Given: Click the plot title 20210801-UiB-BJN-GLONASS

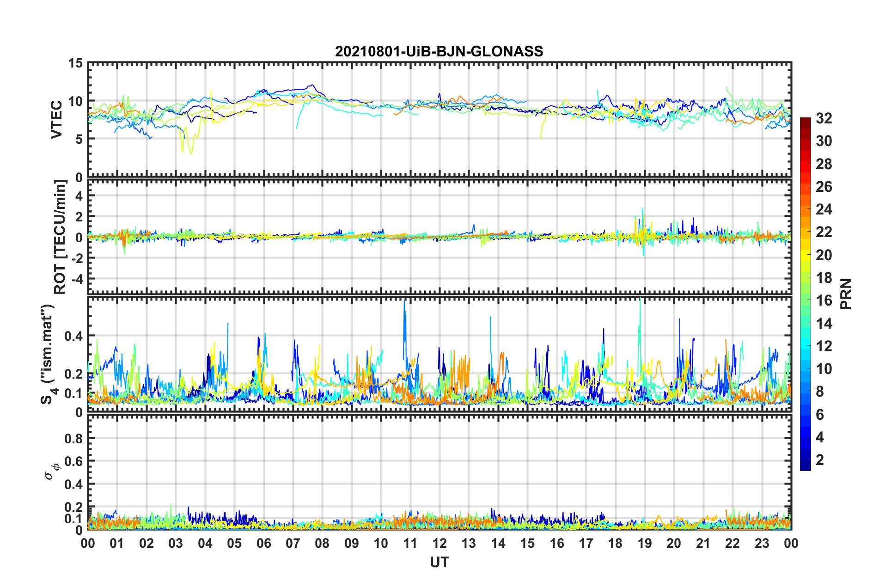Looking at the screenshot, I should pos(439,51).
